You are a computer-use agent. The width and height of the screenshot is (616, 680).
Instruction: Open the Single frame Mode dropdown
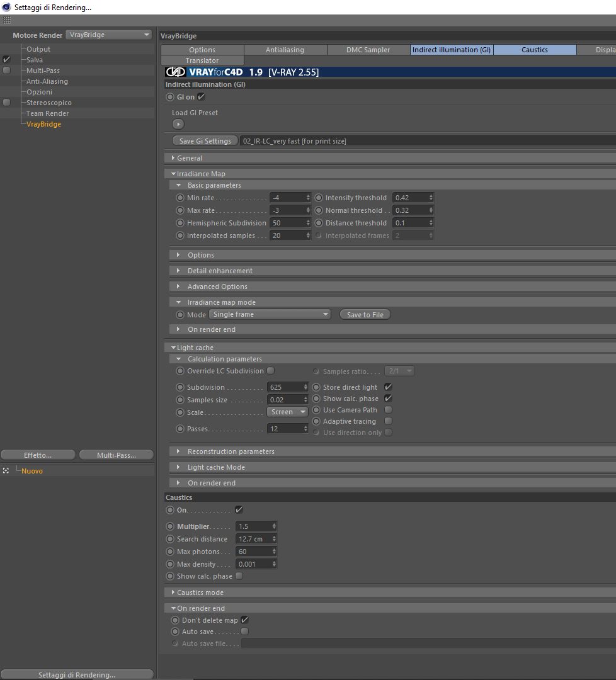(270, 314)
